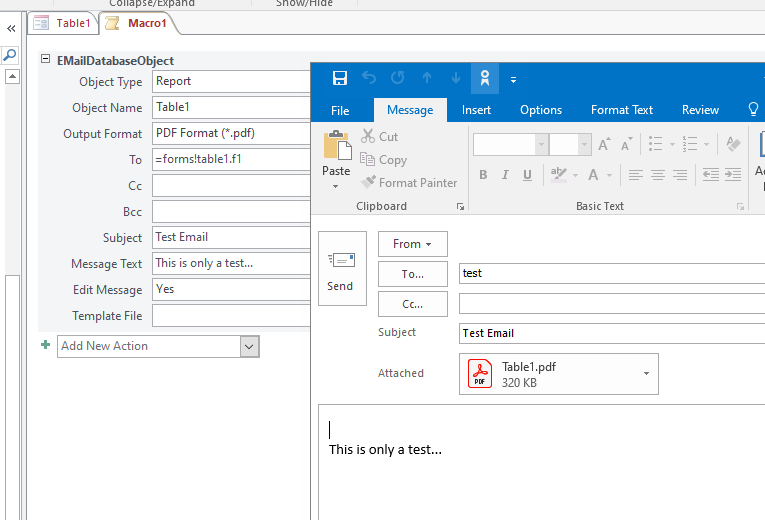Switch to the Insert ribbon tab
765x520 pixels.
[x=476, y=110]
